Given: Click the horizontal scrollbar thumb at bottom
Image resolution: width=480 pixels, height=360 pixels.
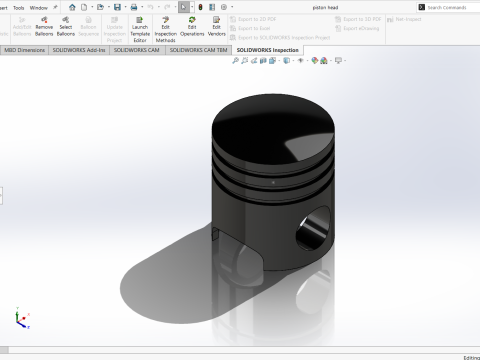Looking at the screenshot, I should [x=4, y=350].
